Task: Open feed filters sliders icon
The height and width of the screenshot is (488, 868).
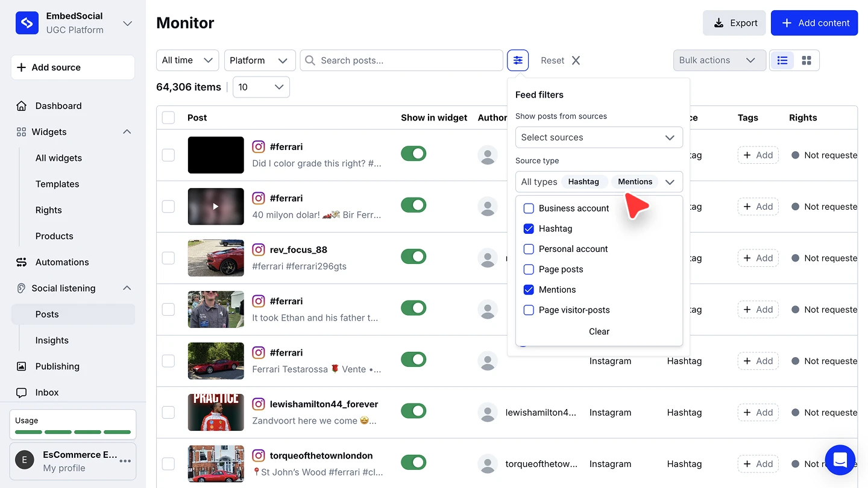Action: click(x=518, y=60)
